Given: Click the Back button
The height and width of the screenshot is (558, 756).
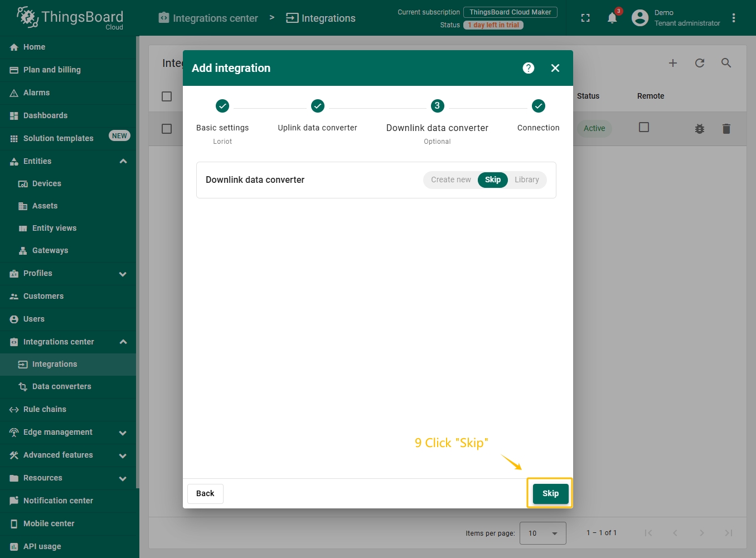Looking at the screenshot, I should point(205,493).
